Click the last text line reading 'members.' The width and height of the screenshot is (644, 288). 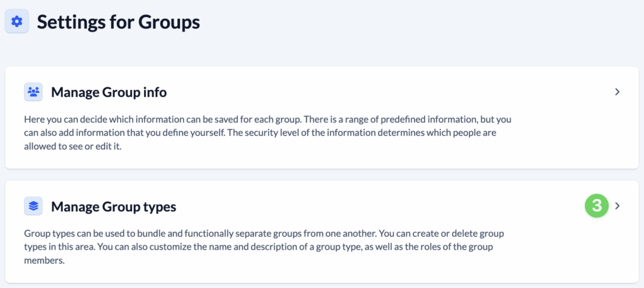[x=44, y=261]
